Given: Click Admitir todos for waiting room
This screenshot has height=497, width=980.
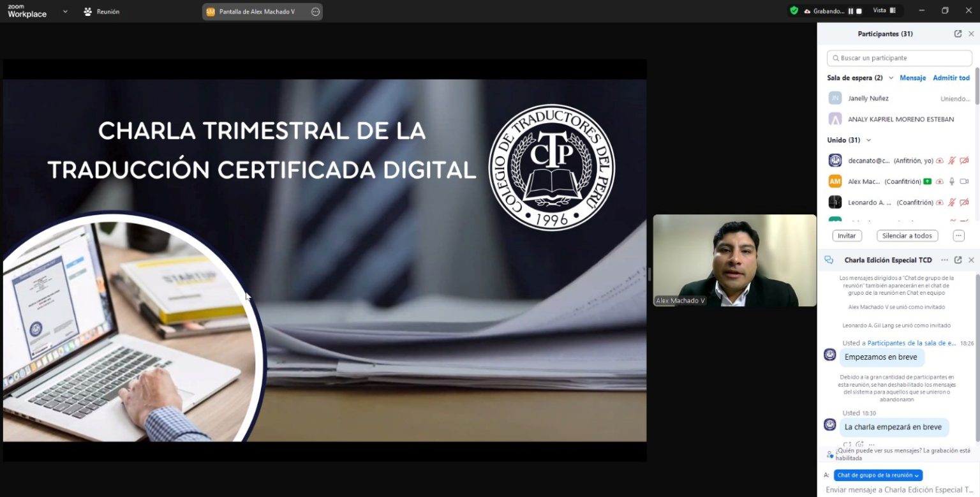Looking at the screenshot, I should [x=951, y=78].
